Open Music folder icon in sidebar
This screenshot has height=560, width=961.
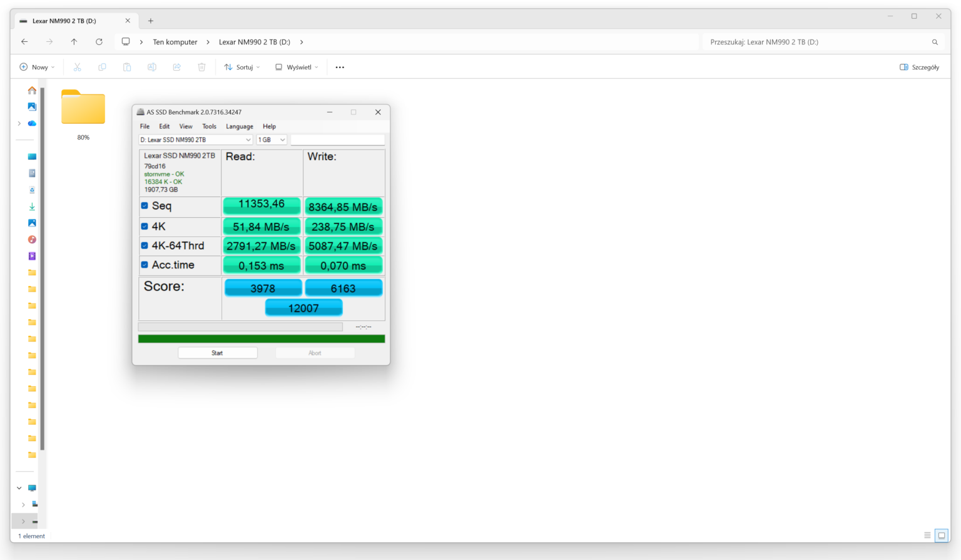pos(32,240)
